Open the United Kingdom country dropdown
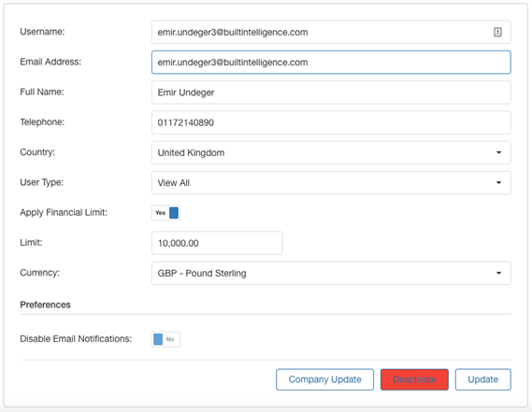This screenshot has width=532, height=412. coord(331,152)
